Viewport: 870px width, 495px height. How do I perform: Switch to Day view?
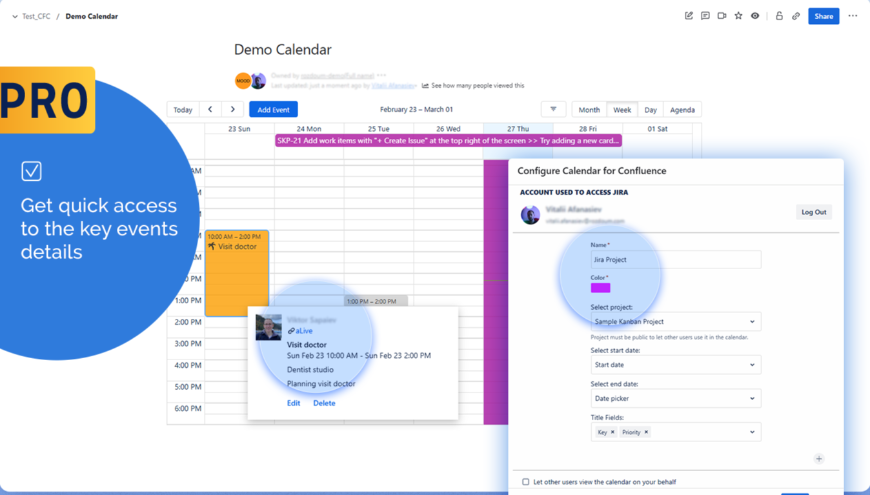(650, 109)
